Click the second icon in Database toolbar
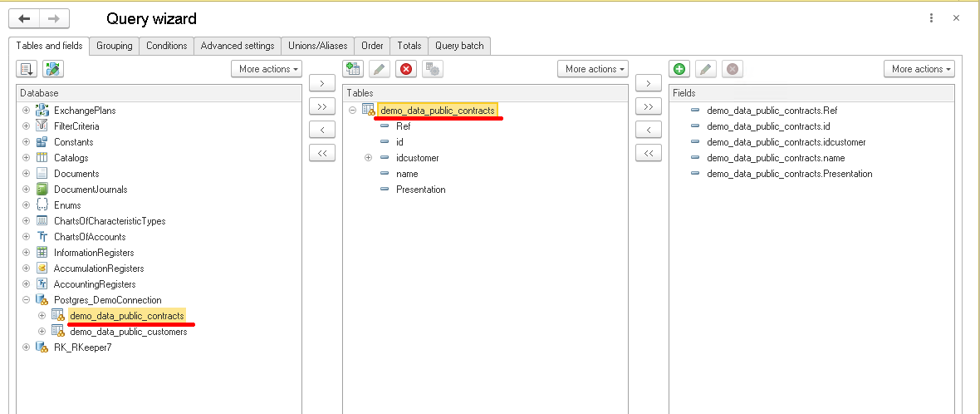 click(x=53, y=69)
